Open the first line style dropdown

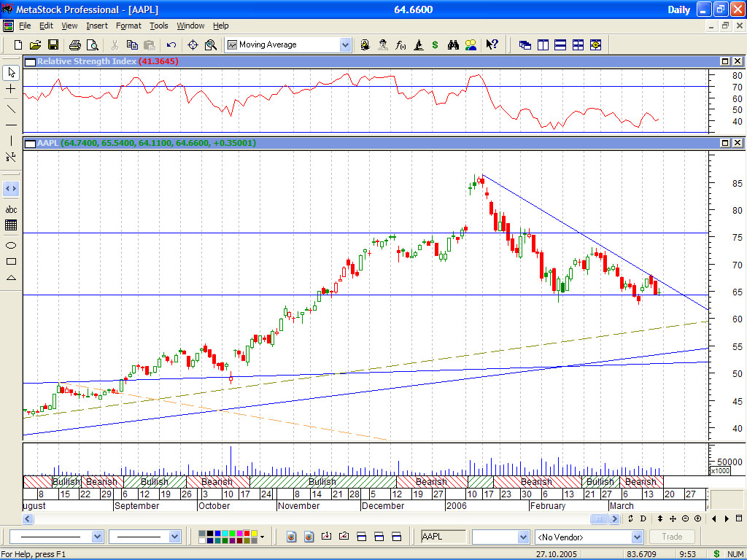[97, 537]
